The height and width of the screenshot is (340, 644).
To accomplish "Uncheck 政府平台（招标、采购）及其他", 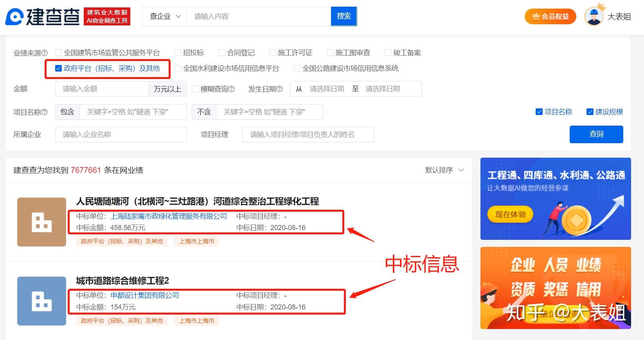I will (59, 68).
